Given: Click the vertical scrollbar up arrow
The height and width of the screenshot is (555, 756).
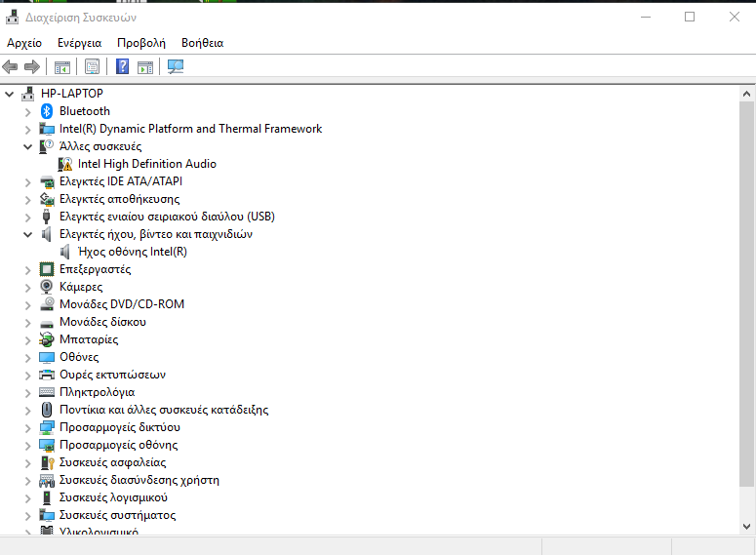Looking at the screenshot, I should tap(747, 94).
